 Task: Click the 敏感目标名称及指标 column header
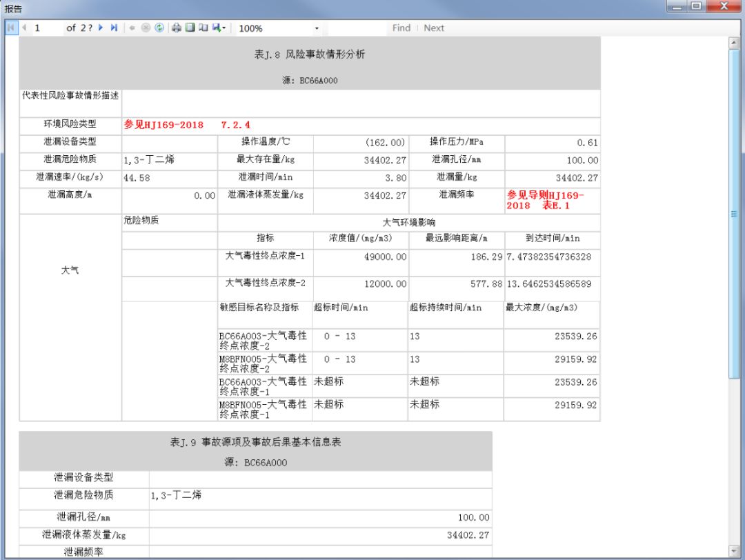point(259,308)
